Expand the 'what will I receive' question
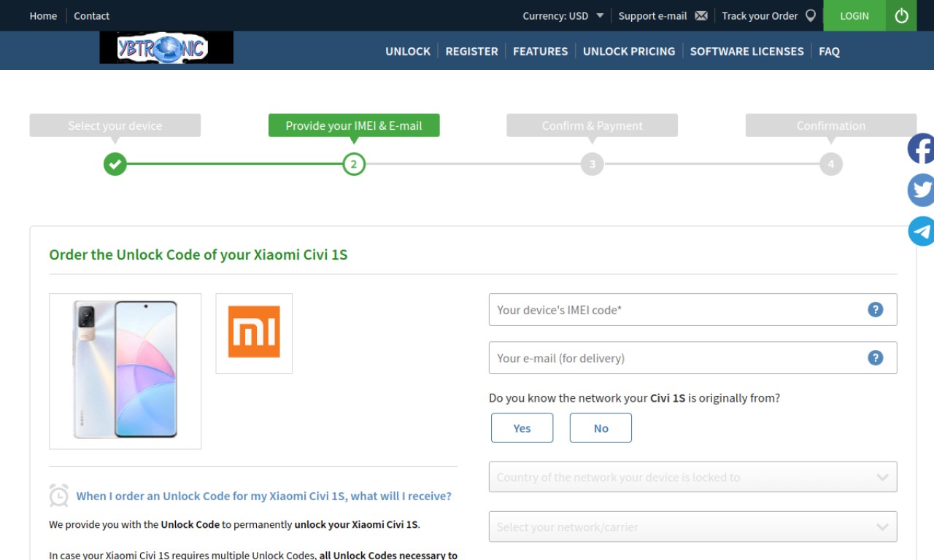 [x=264, y=496]
